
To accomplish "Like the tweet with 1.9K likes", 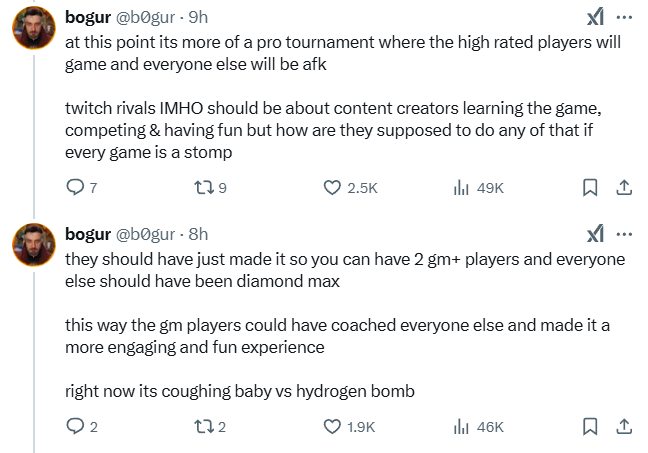I will (334, 427).
